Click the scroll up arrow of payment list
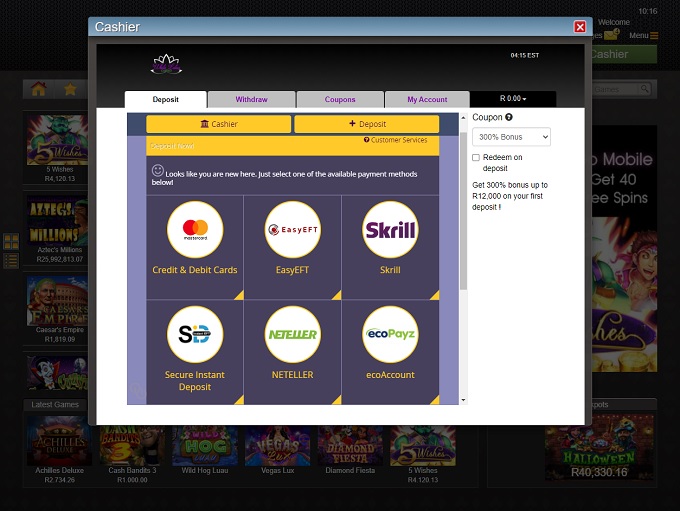Screen dimensions: 680x511 (463, 118)
